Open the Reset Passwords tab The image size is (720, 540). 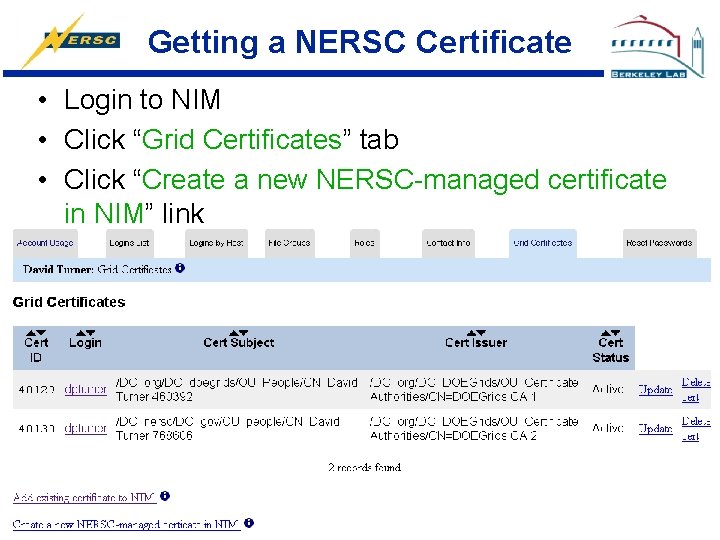point(659,243)
